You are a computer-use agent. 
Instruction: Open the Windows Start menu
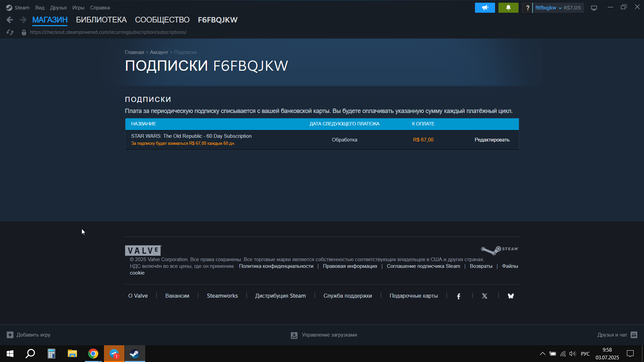click(10, 354)
